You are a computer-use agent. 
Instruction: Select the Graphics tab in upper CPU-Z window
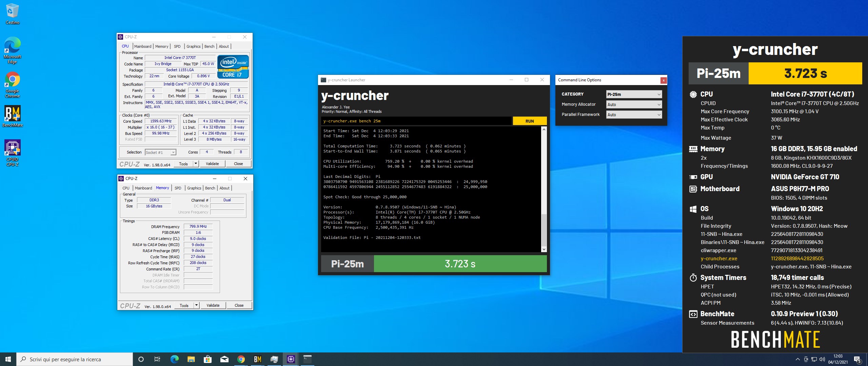pos(194,46)
